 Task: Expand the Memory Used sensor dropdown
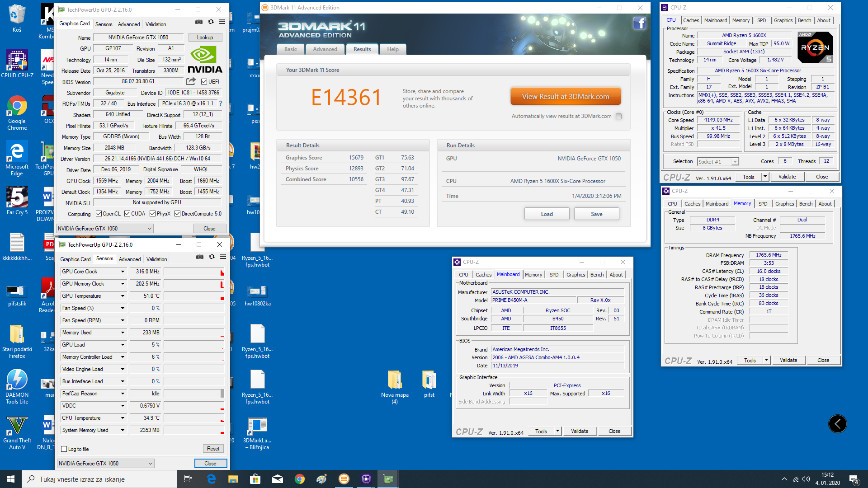[x=123, y=333]
